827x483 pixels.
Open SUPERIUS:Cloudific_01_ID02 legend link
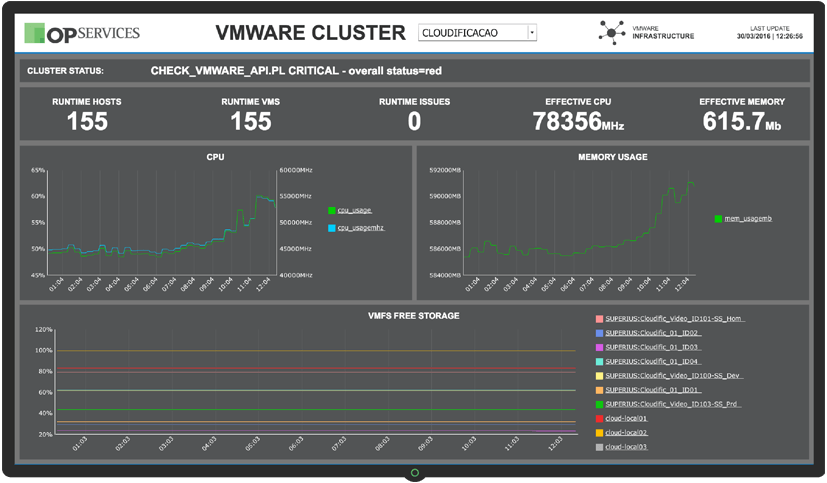(x=653, y=333)
